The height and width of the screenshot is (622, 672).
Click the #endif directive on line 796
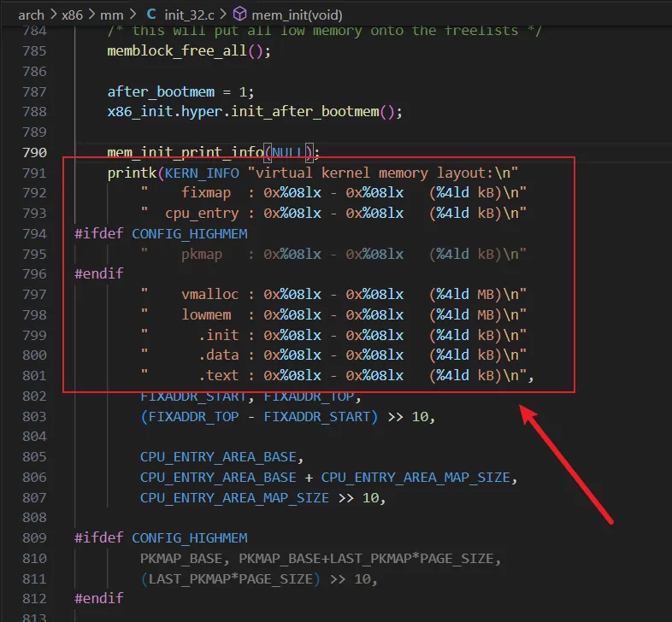[x=98, y=274]
